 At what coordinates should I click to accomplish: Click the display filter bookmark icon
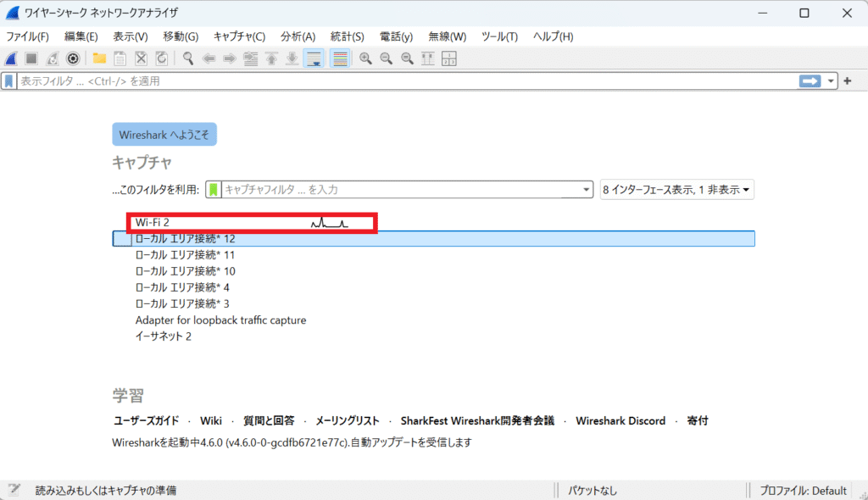coord(9,81)
